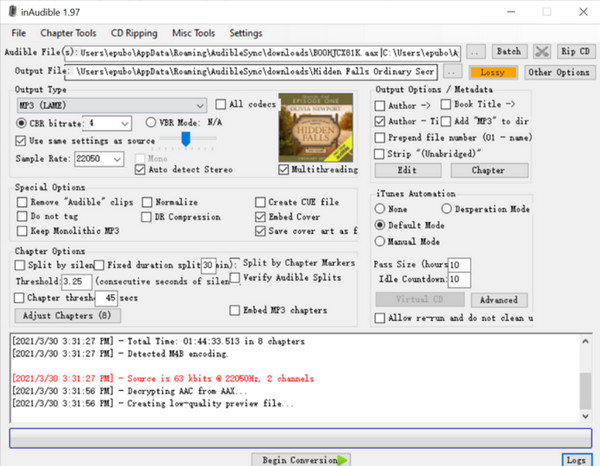
Task: Toggle the Multithreading checkbox
Action: click(x=284, y=169)
